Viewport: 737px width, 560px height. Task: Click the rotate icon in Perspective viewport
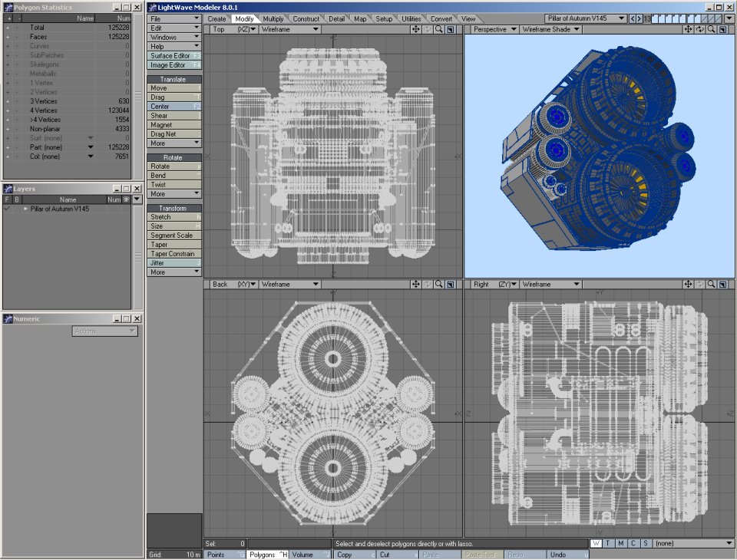coord(700,29)
